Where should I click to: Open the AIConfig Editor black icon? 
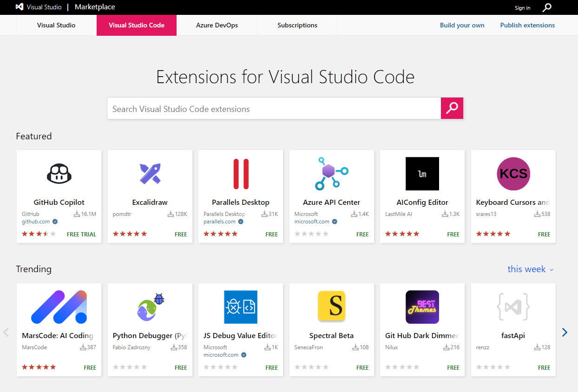tap(422, 174)
